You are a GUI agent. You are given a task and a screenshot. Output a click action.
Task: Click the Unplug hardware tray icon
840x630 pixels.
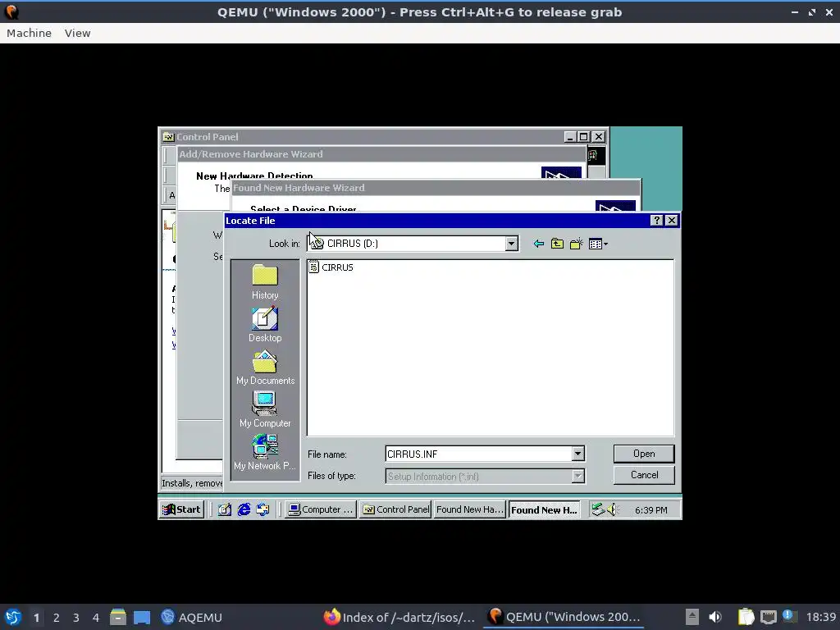point(598,509)
